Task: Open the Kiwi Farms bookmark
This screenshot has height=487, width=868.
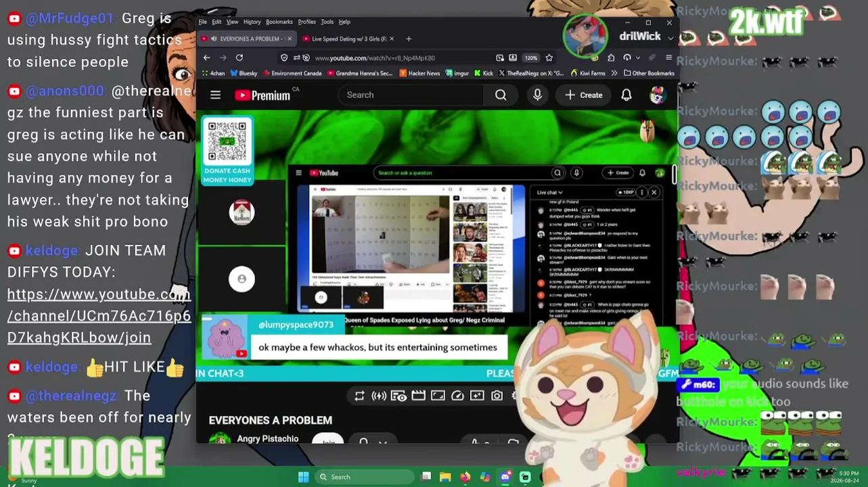Action: pos(588,73)
